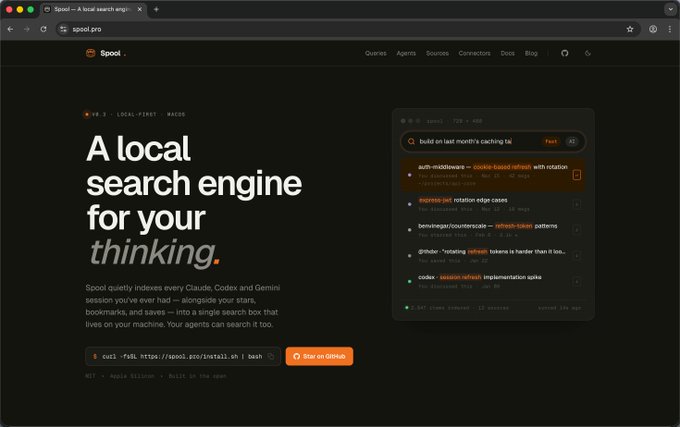Go to Queries nav item
This screenshot has width=680, height=427.
(x=376, y=53)
